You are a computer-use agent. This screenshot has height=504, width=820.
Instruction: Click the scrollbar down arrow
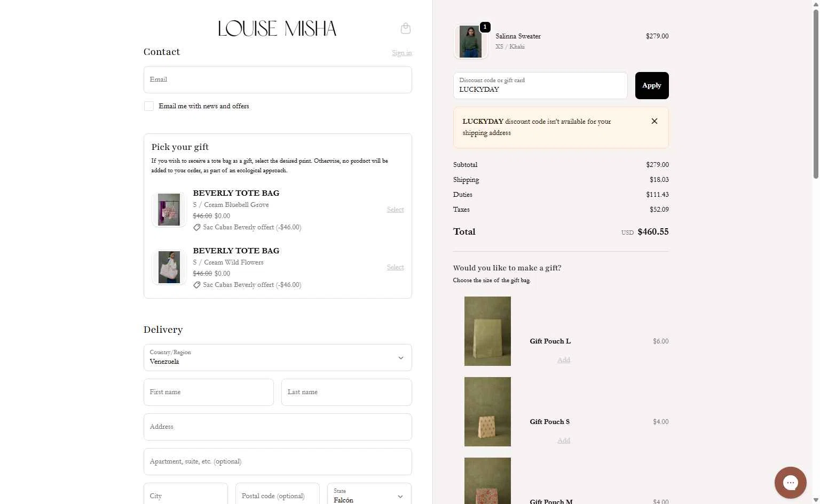coord(816,500)
